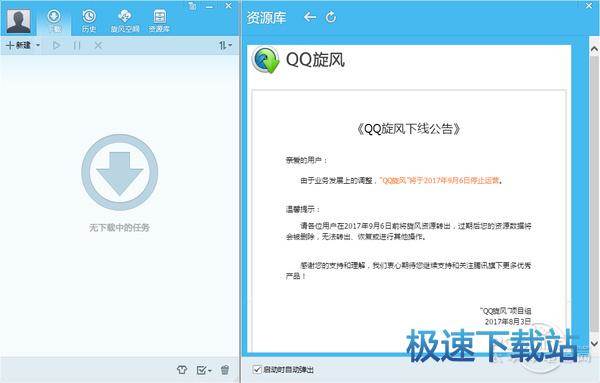Pause the selected download task

[77, 46]
